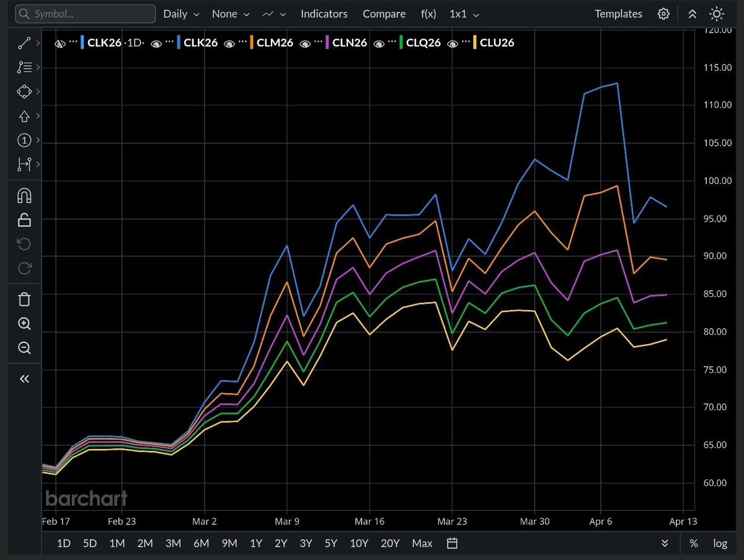Select the 10Y time range
This screenshot has width=744, height=560.
[359, 543]
